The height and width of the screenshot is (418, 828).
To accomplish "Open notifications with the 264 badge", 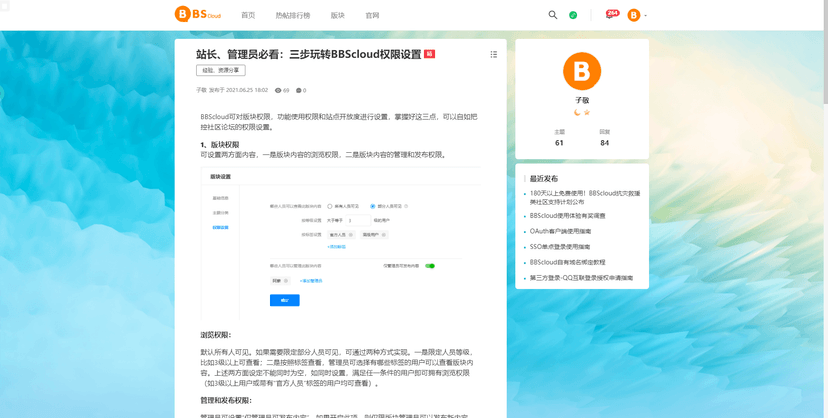I will (x=611, y=14).
